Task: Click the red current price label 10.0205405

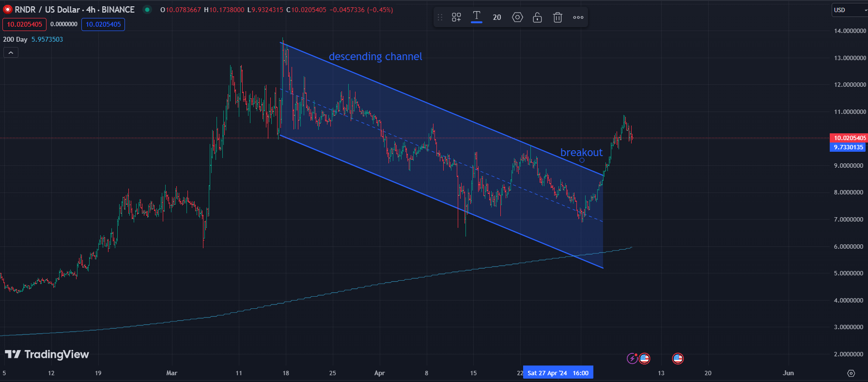Action: 849,138
